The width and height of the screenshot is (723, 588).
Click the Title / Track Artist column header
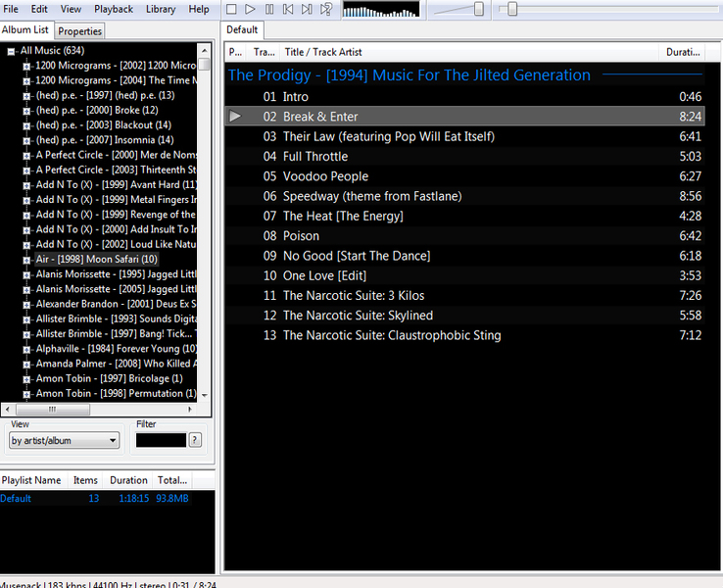469,52
